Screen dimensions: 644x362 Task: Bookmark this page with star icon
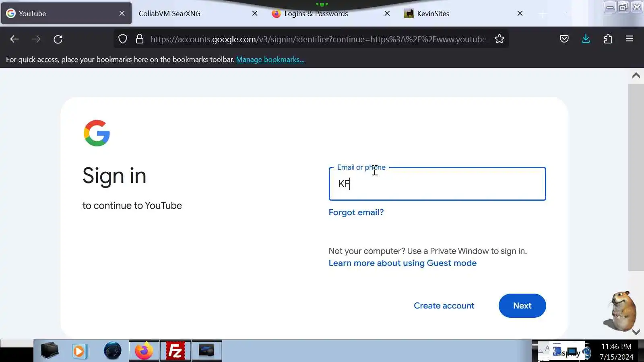(x=500, y=39)
